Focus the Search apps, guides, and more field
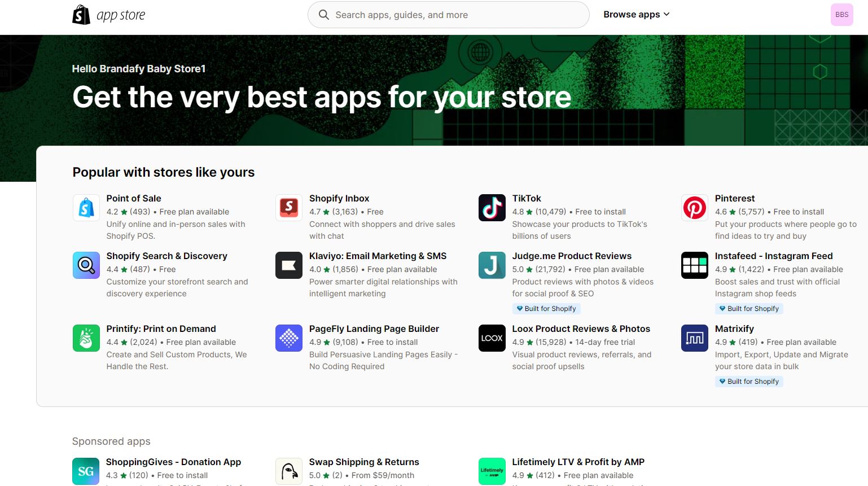 tap(449, 15)
